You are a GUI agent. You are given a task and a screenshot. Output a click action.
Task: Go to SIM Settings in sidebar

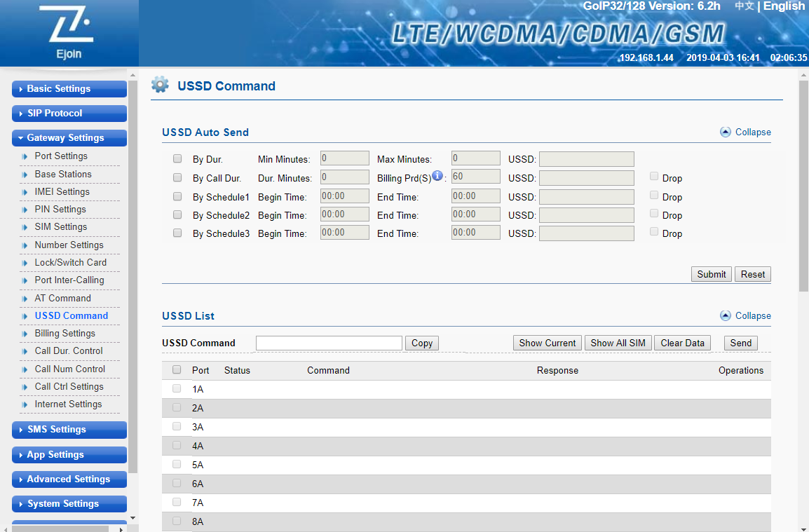[61, 227]
